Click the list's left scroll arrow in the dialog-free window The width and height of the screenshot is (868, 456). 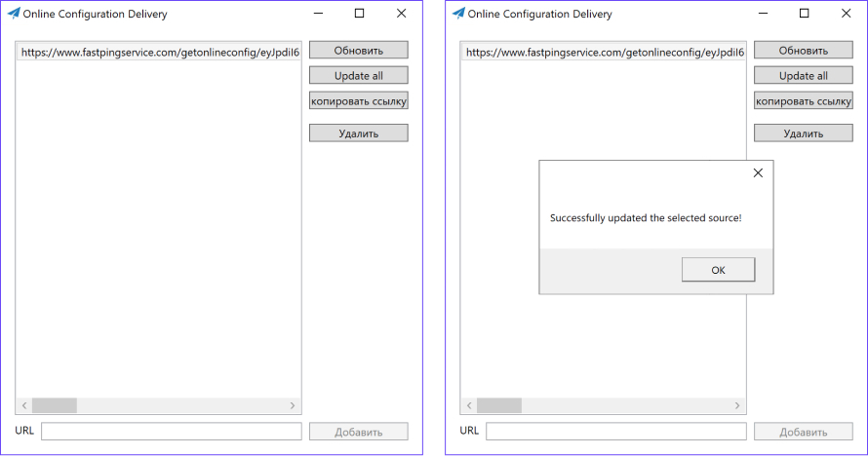point(24,405)
